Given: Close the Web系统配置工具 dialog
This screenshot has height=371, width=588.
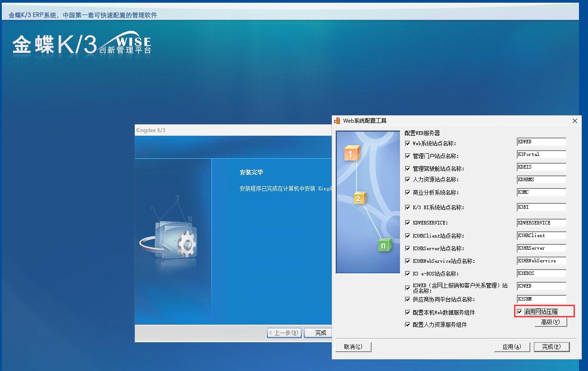Looking at the screenshot, I should click(x=574, y=121).
